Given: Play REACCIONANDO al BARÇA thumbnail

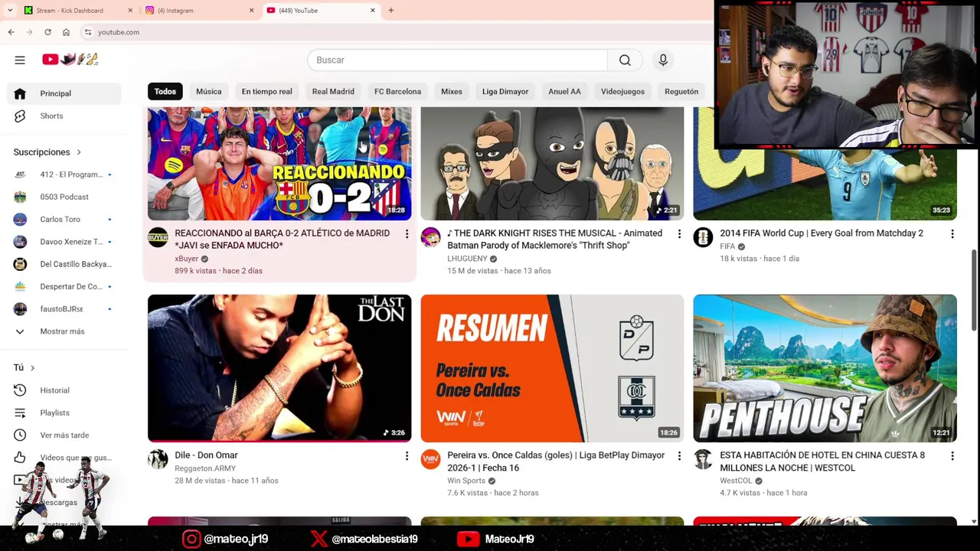Looking at the screenshot, I should 279,164.
